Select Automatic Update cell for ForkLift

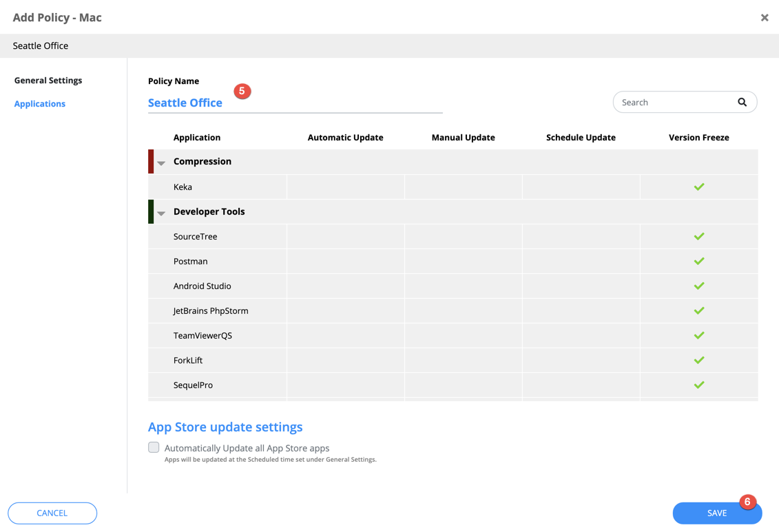point(346,361)
